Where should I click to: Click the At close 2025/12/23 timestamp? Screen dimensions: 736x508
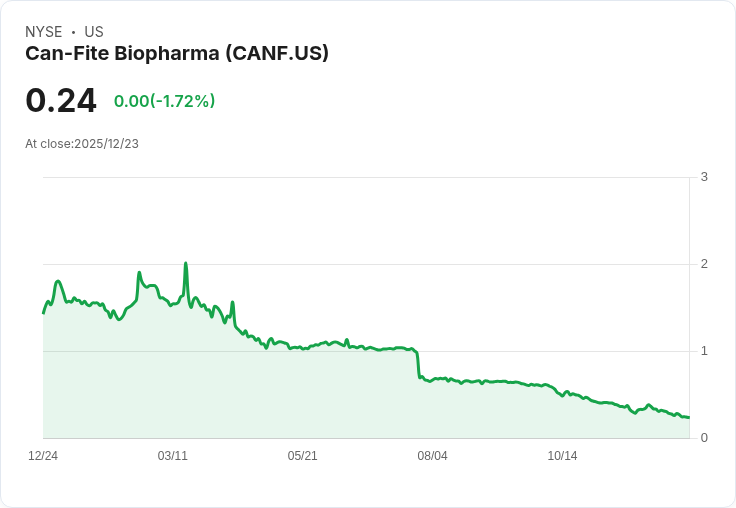[82, 144]
